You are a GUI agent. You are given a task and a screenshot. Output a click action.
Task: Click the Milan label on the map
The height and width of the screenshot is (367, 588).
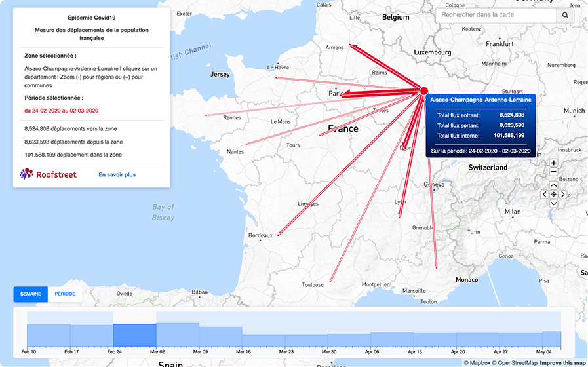pos(513,212)
